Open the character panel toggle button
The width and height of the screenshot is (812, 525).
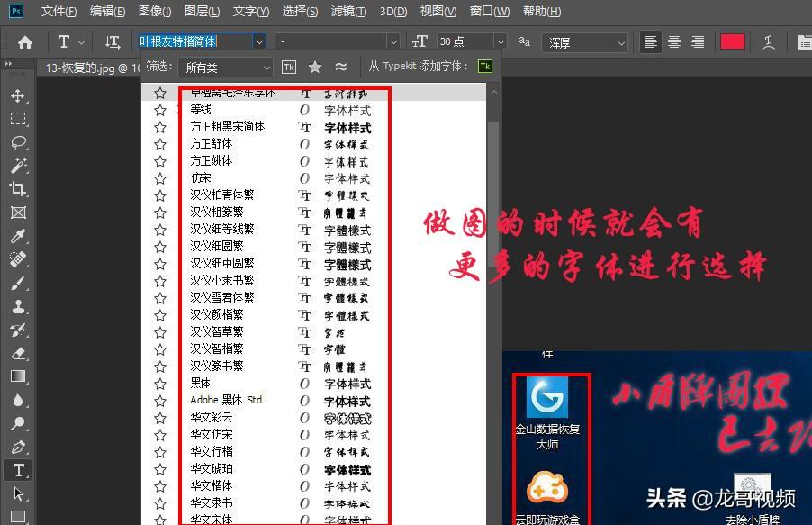click(804, 42)
